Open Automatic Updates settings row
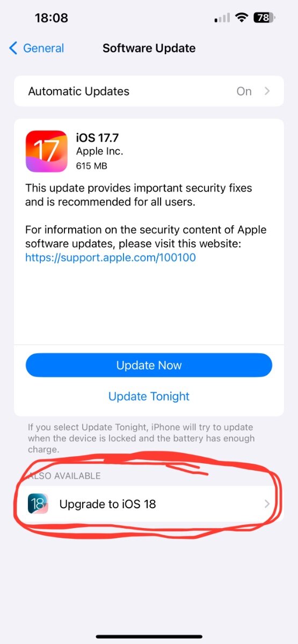Screen dimensions: 298x644 149,91
